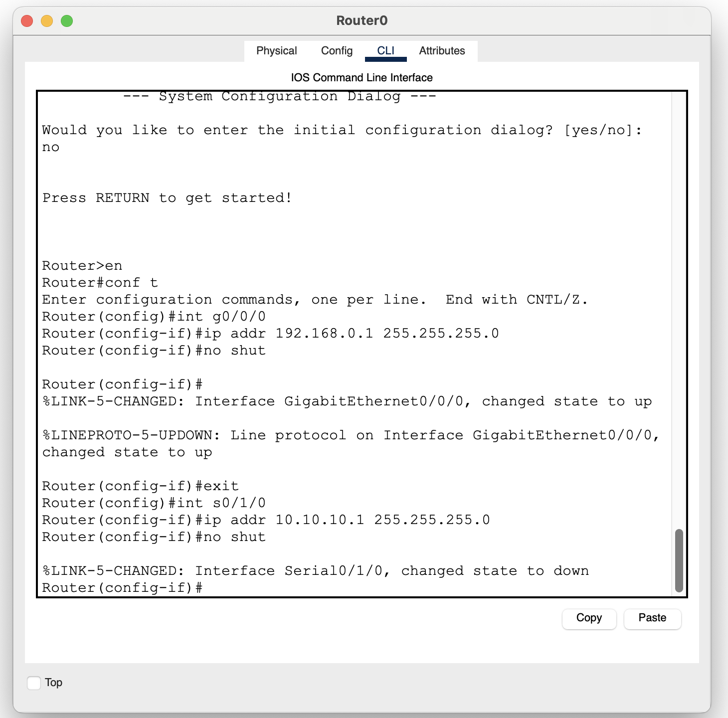Click the last Router(config-if)# prompt line

click(122, 587)
